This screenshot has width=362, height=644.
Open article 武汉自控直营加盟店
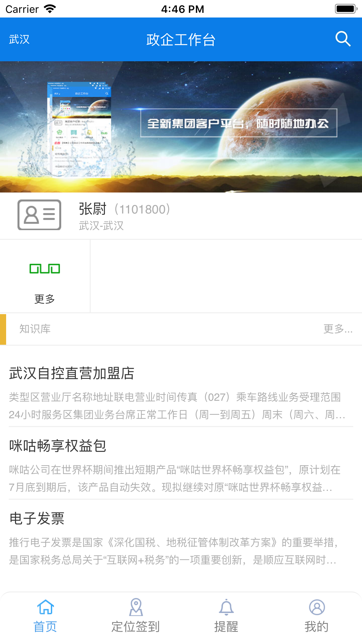(x=181, y=393)
